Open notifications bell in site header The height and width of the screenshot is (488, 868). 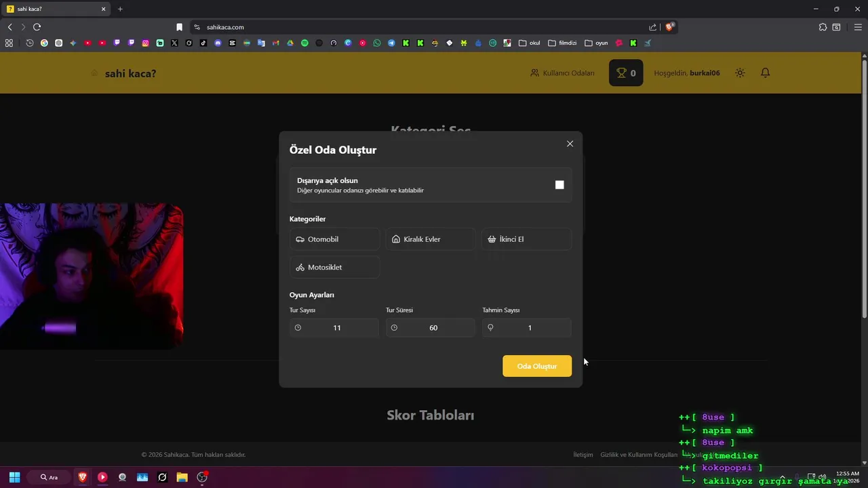point(765,73)
